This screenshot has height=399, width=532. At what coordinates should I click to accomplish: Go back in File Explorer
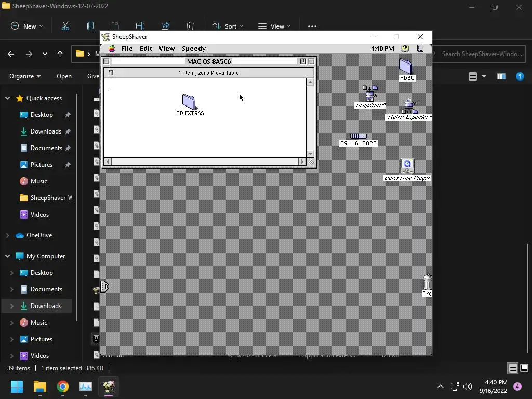[11, 54]
